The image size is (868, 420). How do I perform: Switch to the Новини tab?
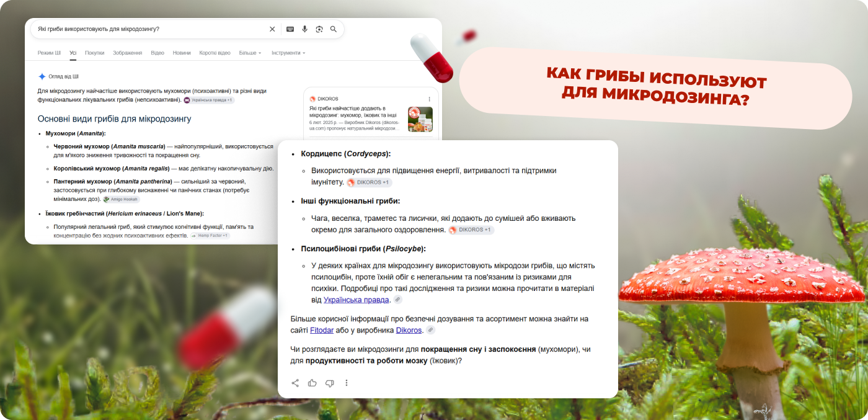coord(182,53)
